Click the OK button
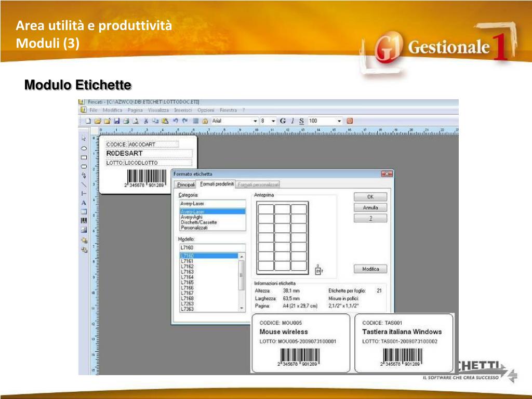The width and height of the screenshot is (532, 399). (370, 197)
